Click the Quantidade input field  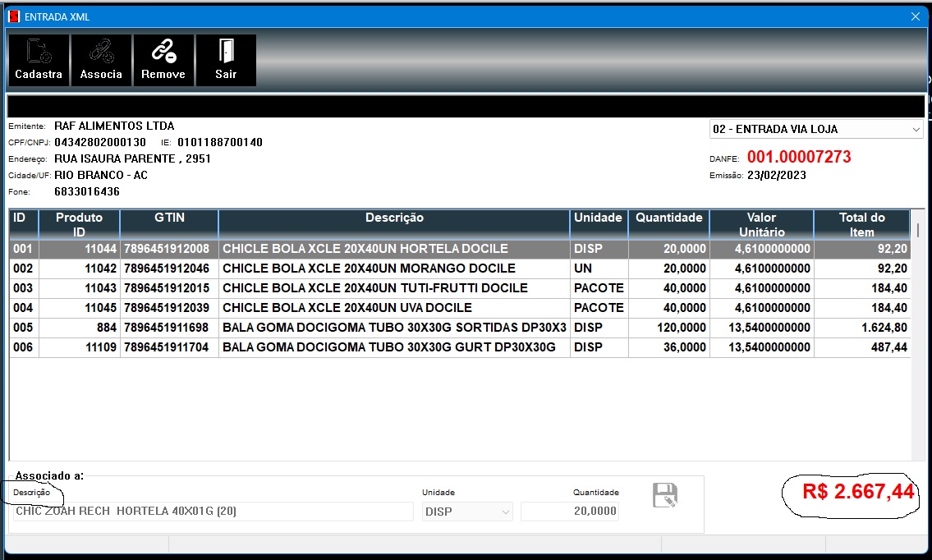(569, 512)
